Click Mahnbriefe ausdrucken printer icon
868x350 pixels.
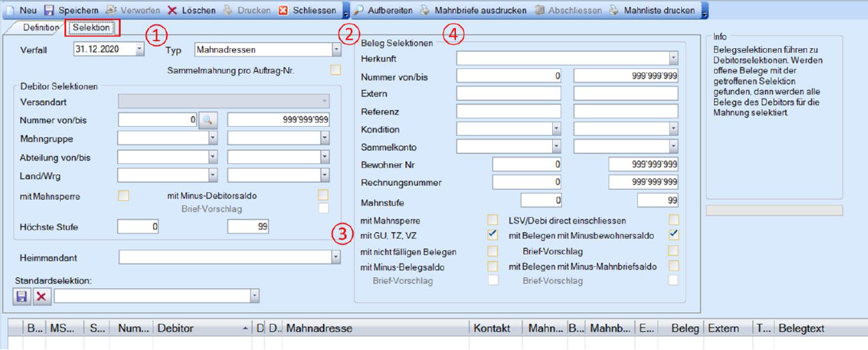pyautogui.click(x=425, y=10)
